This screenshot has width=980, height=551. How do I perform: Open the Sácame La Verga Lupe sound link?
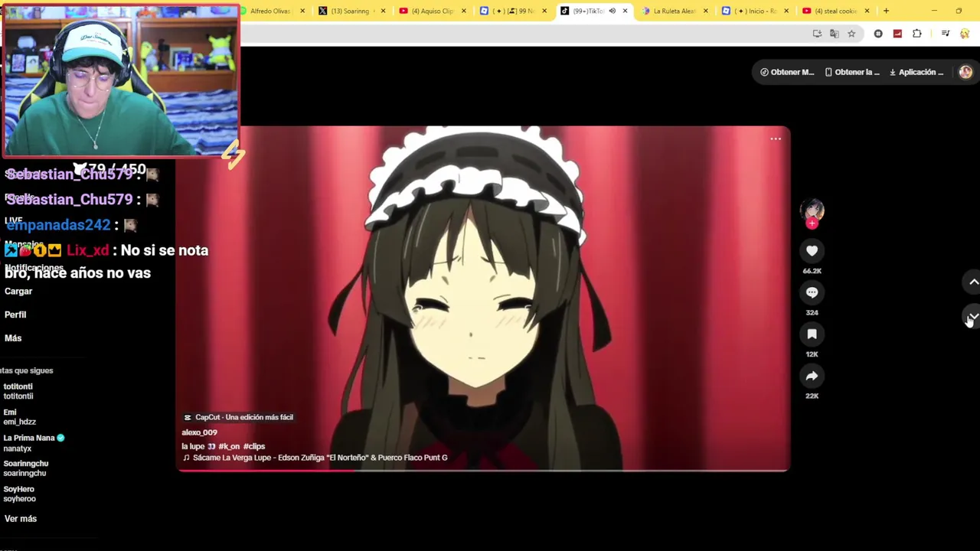pos(315,458)
